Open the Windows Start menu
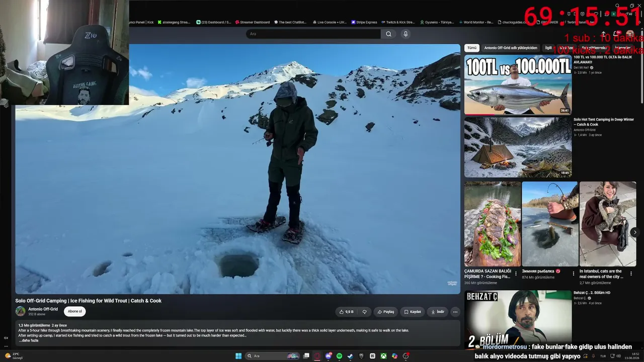Screen dimensions: 644x362 tap(238, 356)
